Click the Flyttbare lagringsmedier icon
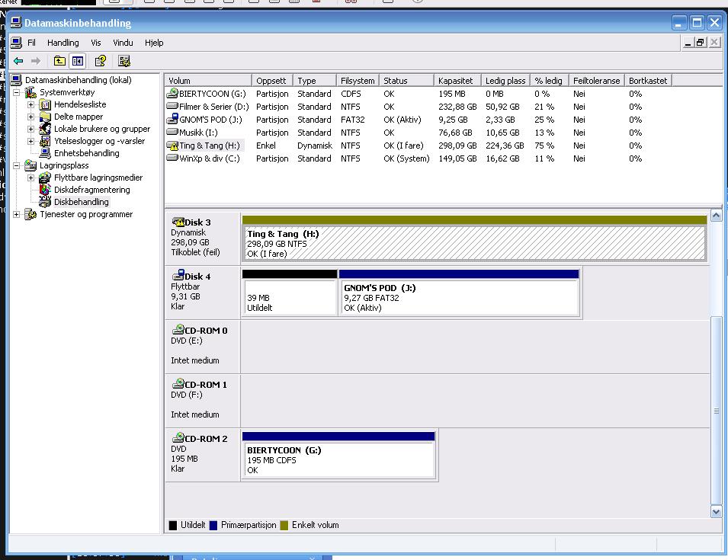Image resolution: width=728 pixels, height=560 pixels. pyautogui.click(x=45, y=178)
